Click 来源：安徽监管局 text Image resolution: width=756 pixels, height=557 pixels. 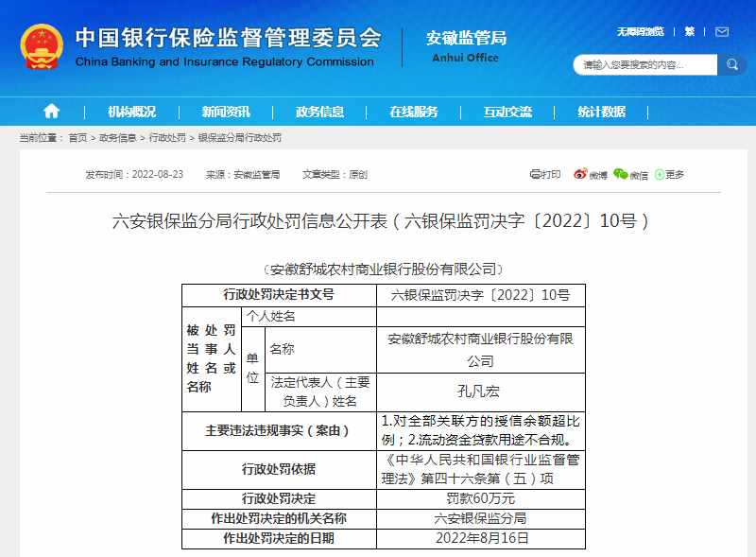click(x=243, y=174)
